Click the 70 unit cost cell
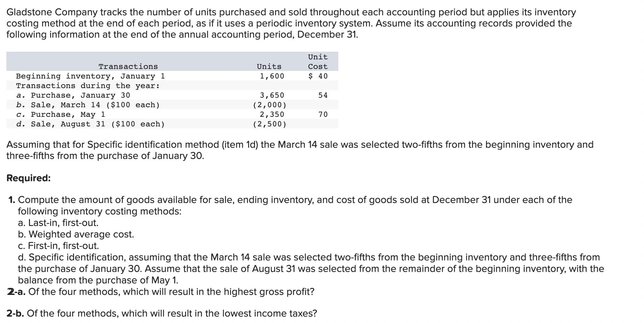 click(323, 114)
